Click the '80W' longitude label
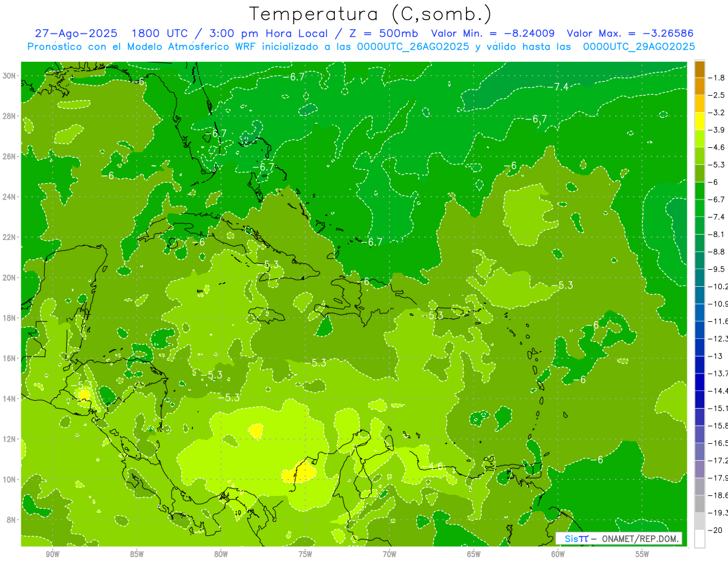This screenshot has width=728, height=562. click(x=221, y=554)
